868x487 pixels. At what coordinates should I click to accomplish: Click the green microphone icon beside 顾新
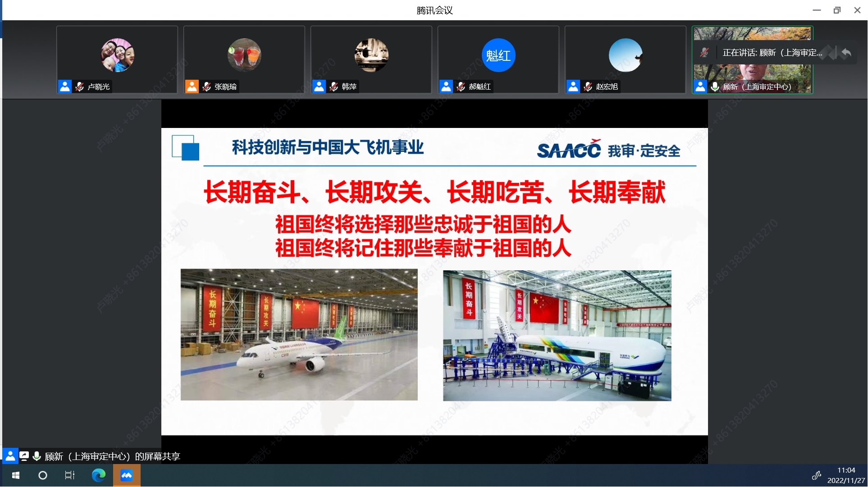tap(715, 86)
